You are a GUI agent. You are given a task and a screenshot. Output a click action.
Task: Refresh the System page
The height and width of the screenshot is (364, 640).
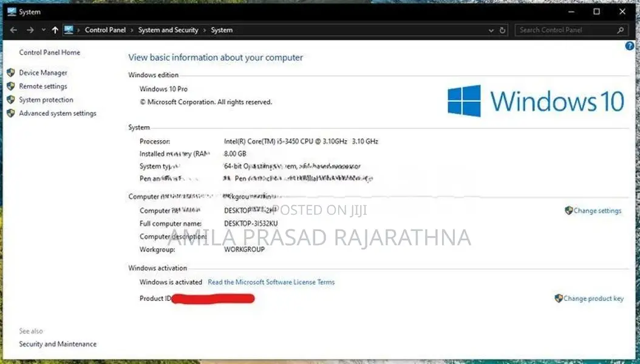(502, 30)
